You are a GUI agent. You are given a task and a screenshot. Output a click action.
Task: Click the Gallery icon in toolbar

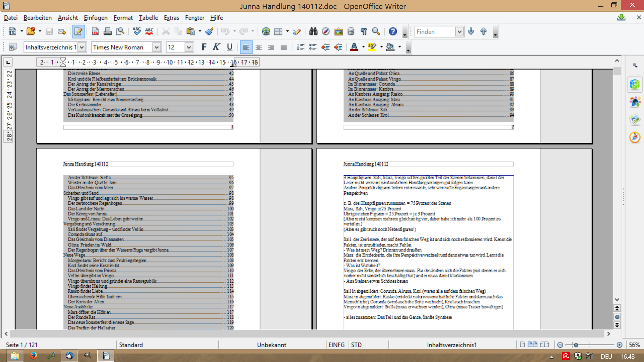click(338, 32)
